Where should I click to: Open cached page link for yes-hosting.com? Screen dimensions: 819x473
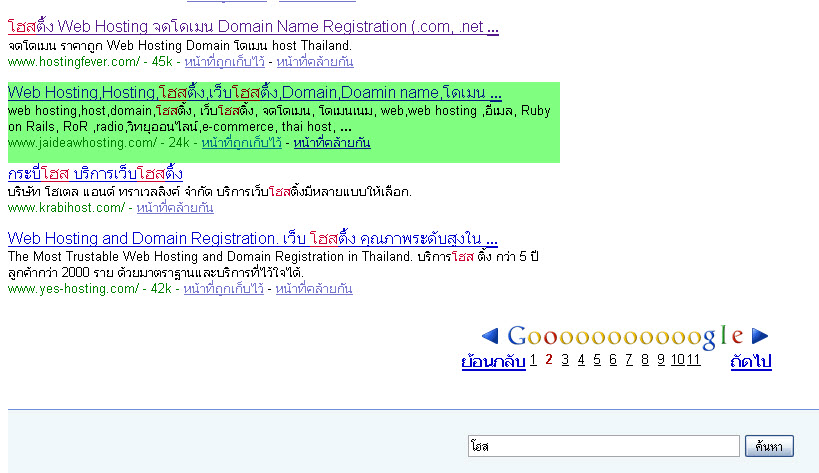coord(224,289)
